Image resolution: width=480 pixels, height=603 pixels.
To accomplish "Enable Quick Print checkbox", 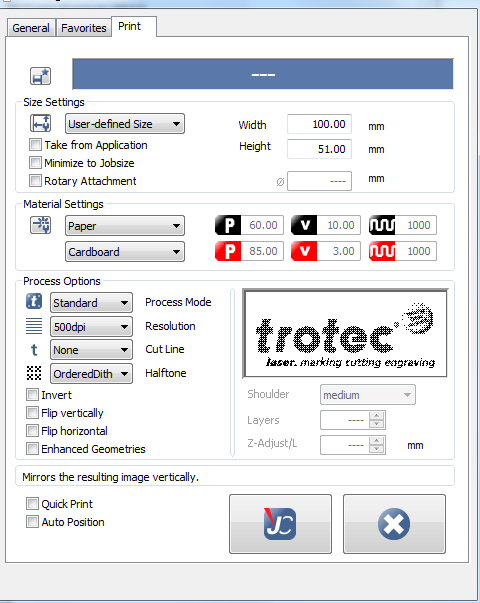I will [x=32, y=503].
